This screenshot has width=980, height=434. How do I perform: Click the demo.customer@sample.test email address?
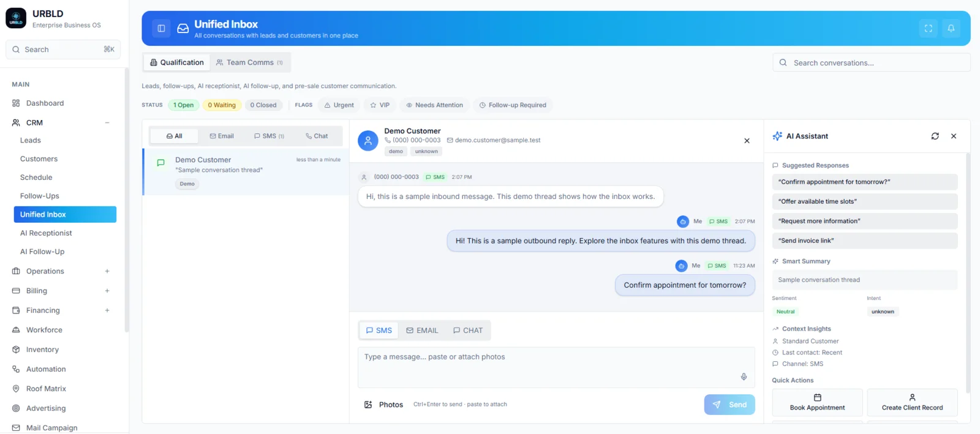(x=497, y=140)
